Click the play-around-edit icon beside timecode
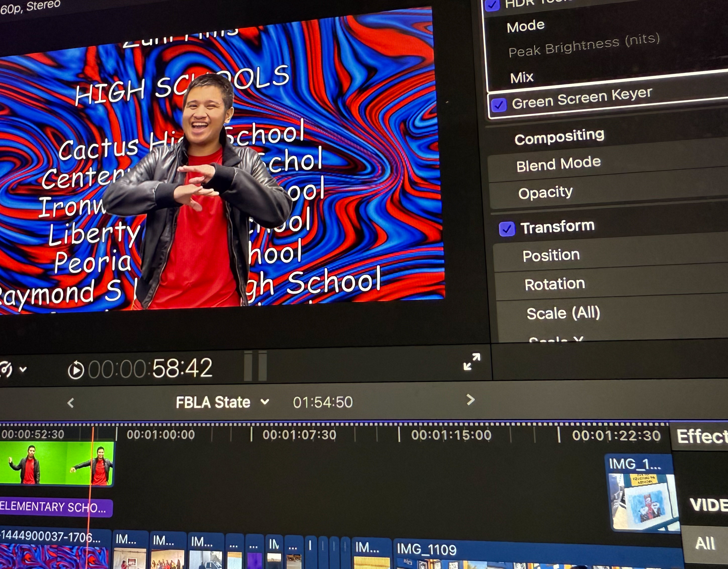This screenshot has width=728, height=569. click(76, 370)
